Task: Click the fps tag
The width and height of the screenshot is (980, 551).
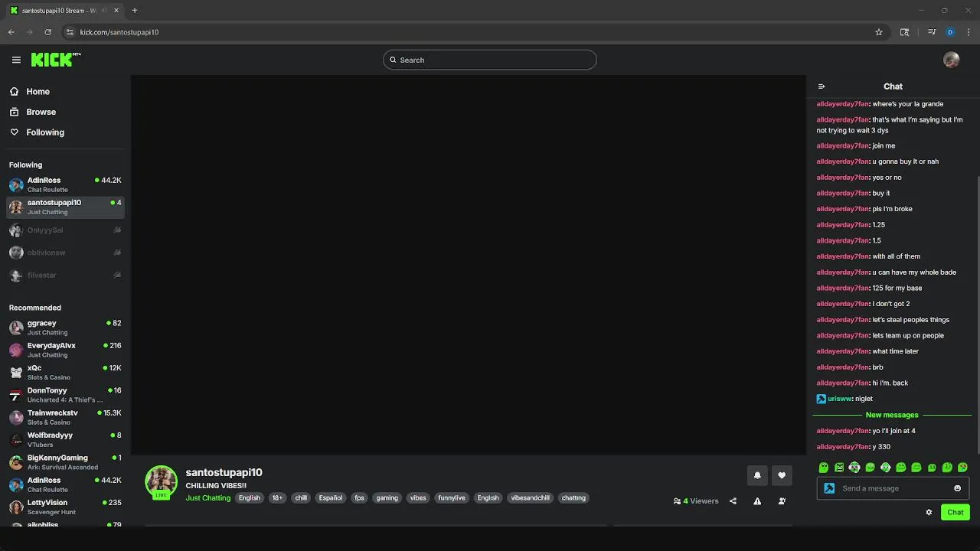Action: (359, 498)
